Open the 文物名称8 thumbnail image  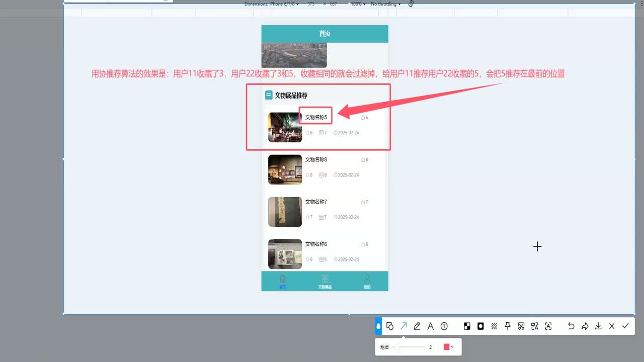(x=285, y=169)
